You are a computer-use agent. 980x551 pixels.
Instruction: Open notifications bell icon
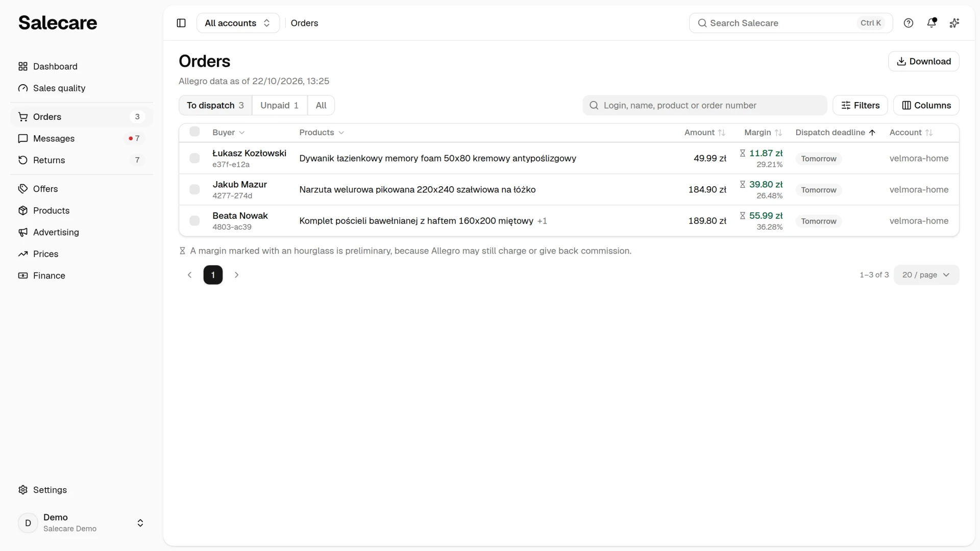point(932,23)
